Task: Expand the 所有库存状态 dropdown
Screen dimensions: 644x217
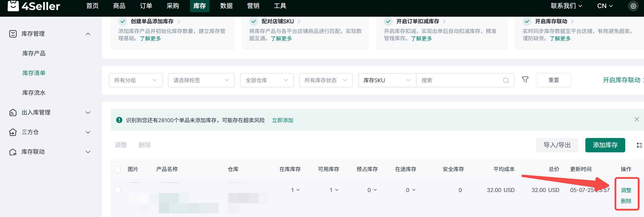Action: coord(326,80)
